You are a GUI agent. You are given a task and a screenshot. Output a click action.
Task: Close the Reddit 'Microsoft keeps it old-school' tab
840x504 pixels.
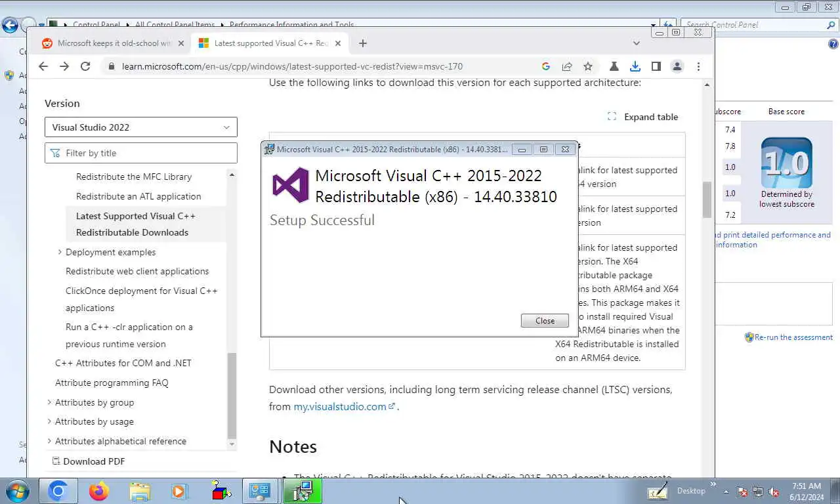181,43
